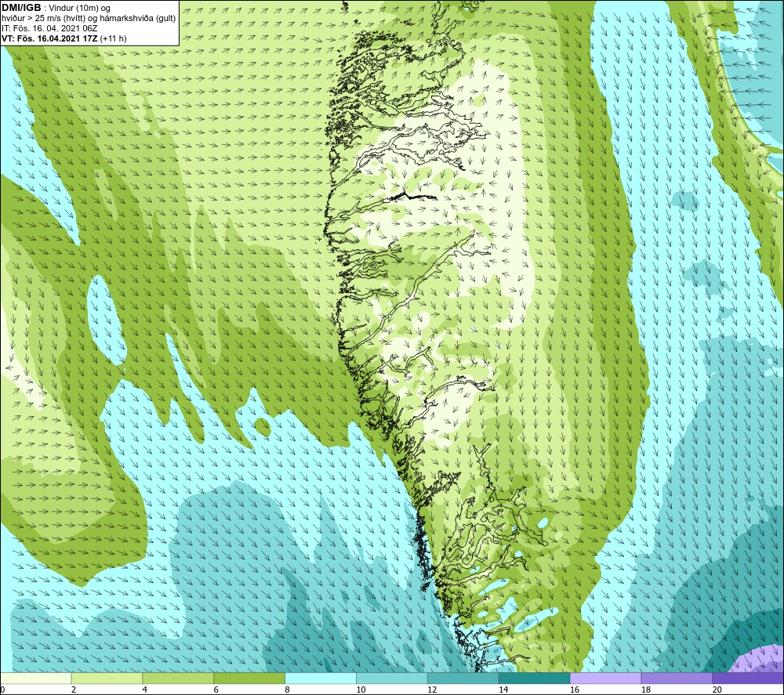Click the legend scale label "18"

point(646,690)
